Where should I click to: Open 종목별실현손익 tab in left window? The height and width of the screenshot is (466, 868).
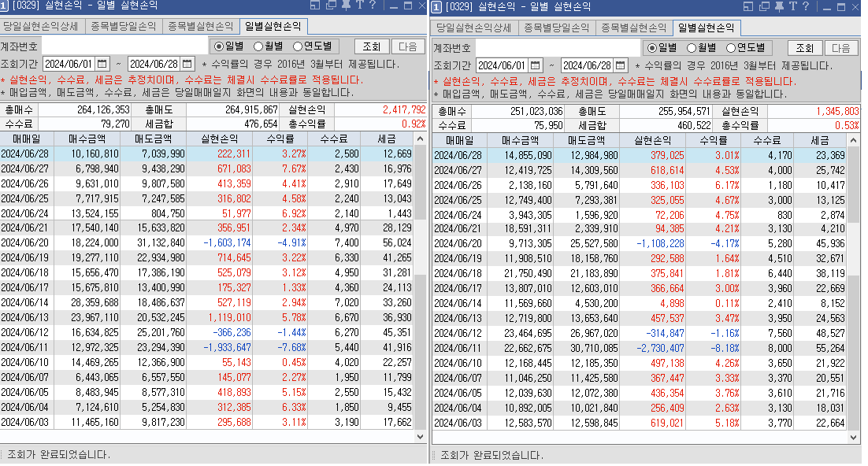pos(201,27)
